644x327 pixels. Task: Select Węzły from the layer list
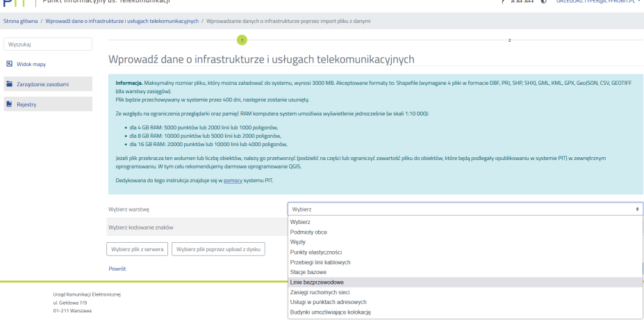tap(465, 242)
